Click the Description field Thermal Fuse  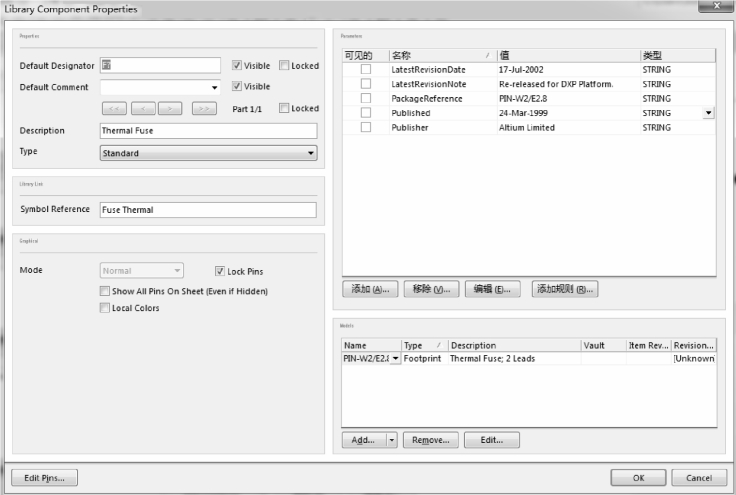(208, 130)
